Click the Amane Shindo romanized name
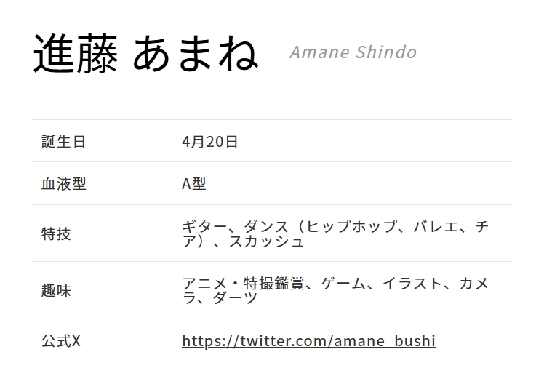The width and height of the screenshot is (560, 392). tap(353, 52)
